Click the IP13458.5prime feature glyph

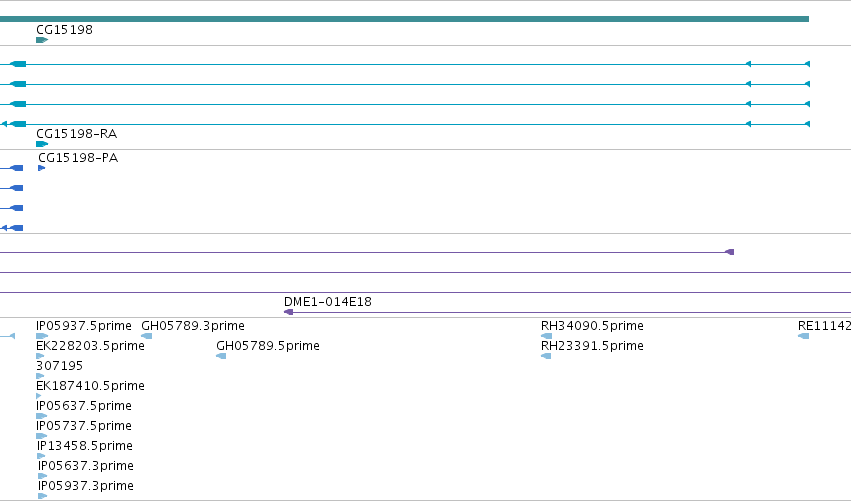(41, 456)
